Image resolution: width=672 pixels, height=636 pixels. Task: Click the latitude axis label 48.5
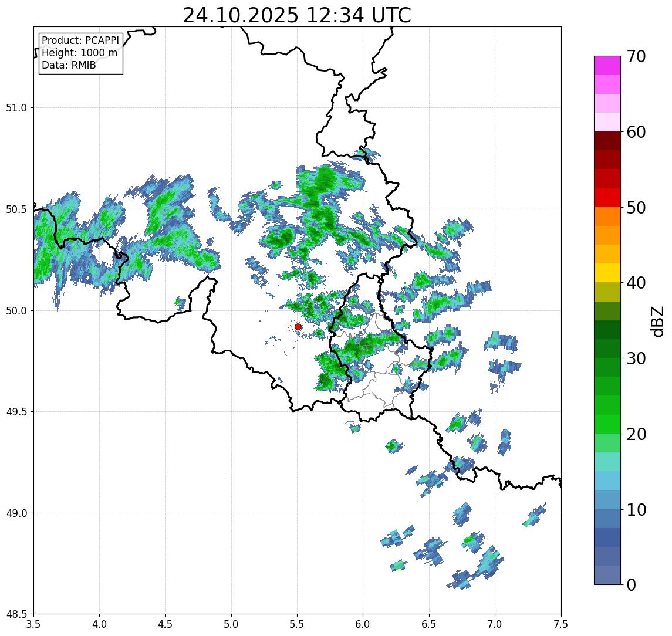click(x=16, y=614)
